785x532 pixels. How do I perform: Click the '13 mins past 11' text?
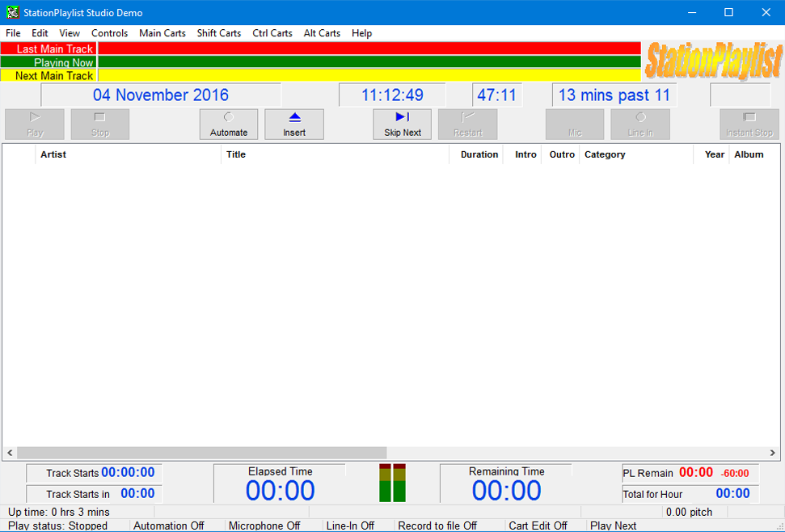point(614,95)
